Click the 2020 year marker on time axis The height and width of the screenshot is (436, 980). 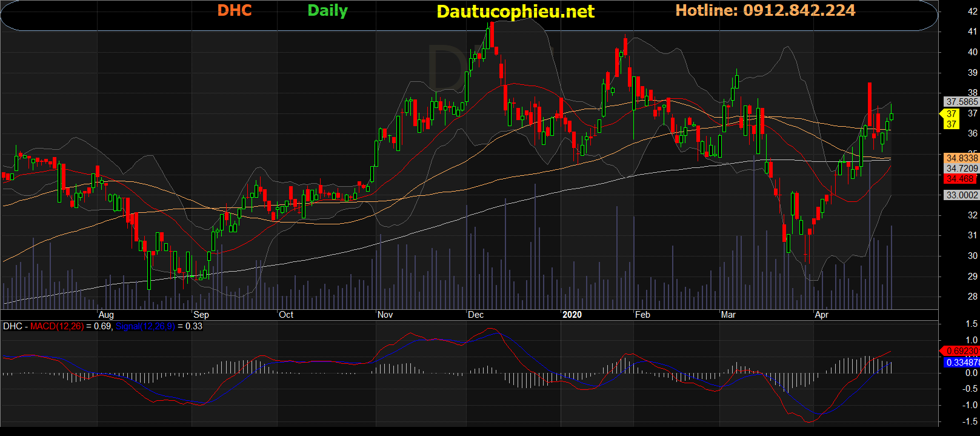tap(572, 315)
